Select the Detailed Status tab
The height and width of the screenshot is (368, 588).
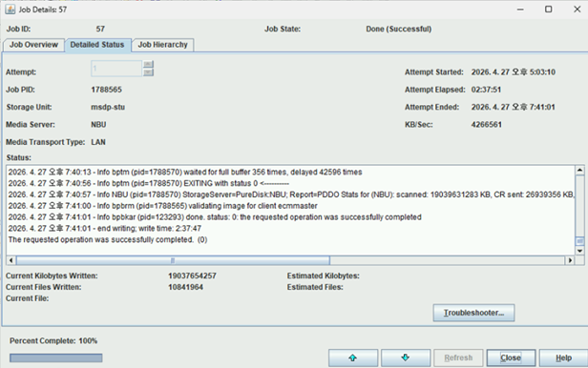(x=97, y=45)
